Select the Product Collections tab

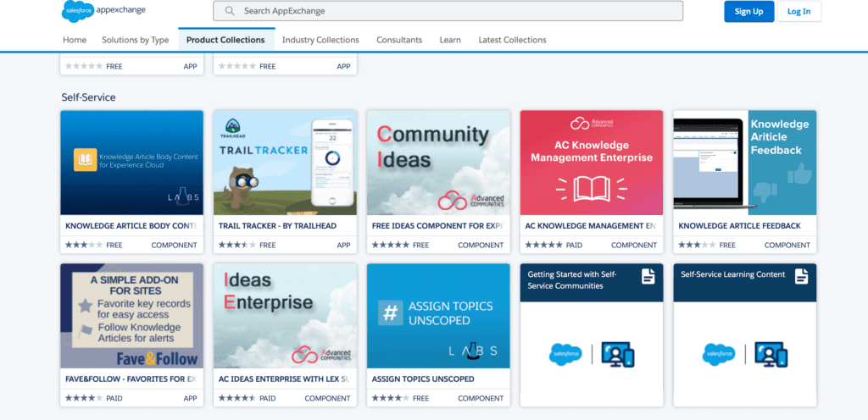225,40
